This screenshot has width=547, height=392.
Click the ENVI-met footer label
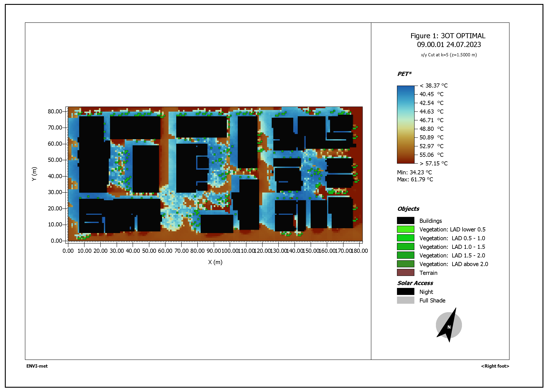pyautogui.click(x=37, y=366)
